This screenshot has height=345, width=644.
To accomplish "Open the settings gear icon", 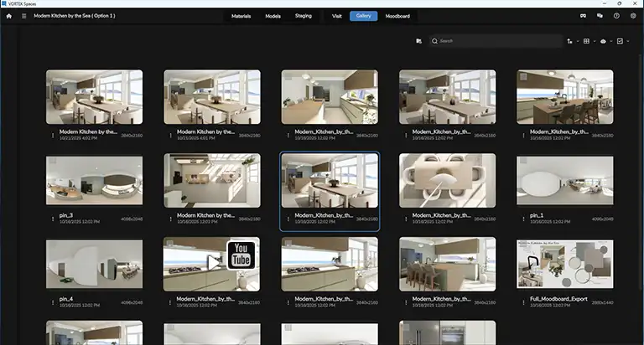I will click(633, 16).
